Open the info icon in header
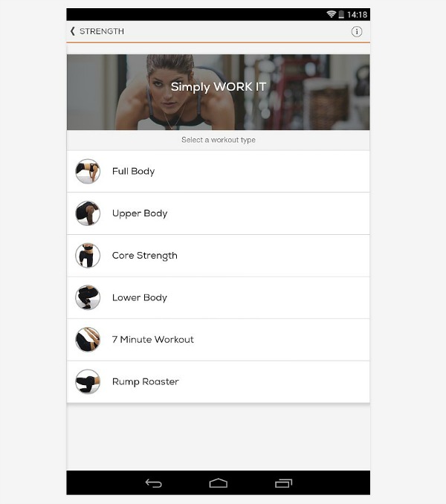This screenshot has height=504, width=446. click(356, 31)
